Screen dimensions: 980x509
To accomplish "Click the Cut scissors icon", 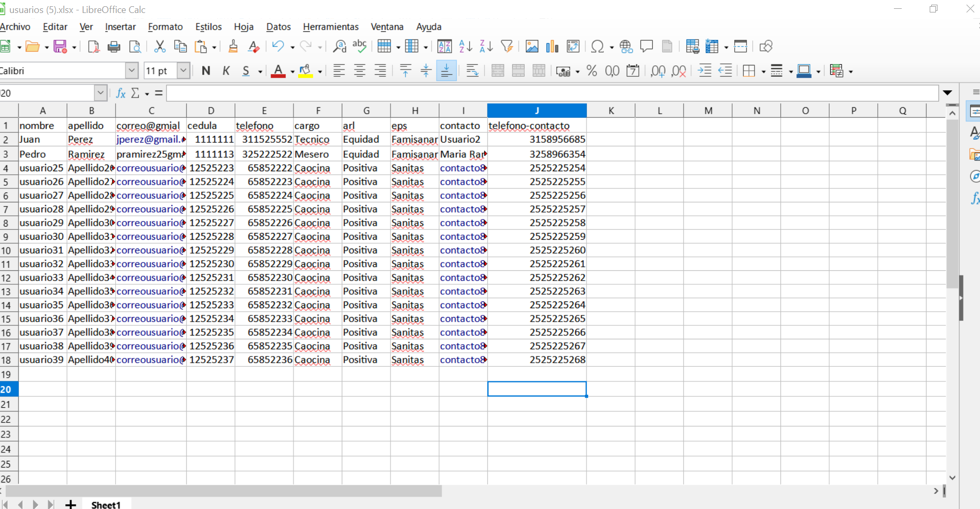I will tap(160, 47).
